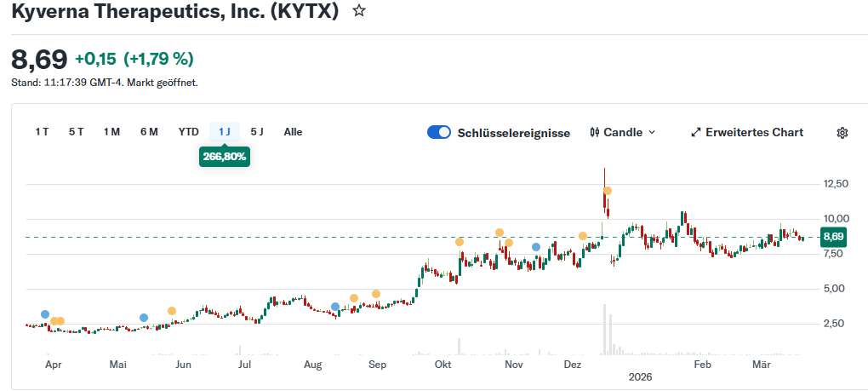868x391 pixels.
Task: Click the tall December volume bar
Action: coord(604,329)
